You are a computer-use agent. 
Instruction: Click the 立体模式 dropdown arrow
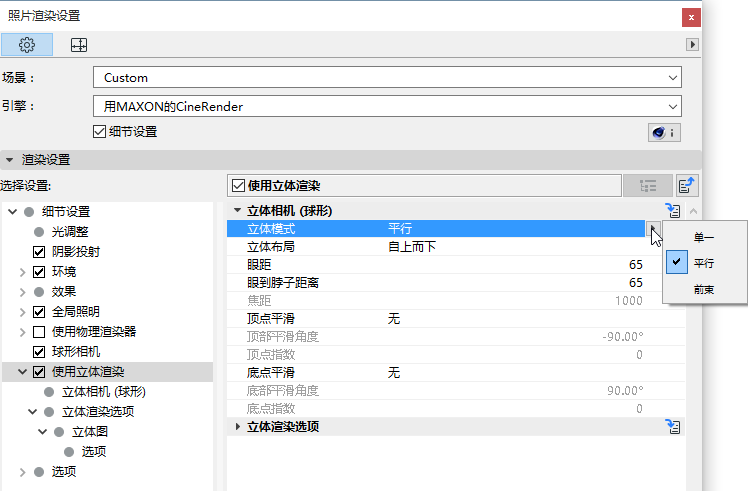point(654,229)
